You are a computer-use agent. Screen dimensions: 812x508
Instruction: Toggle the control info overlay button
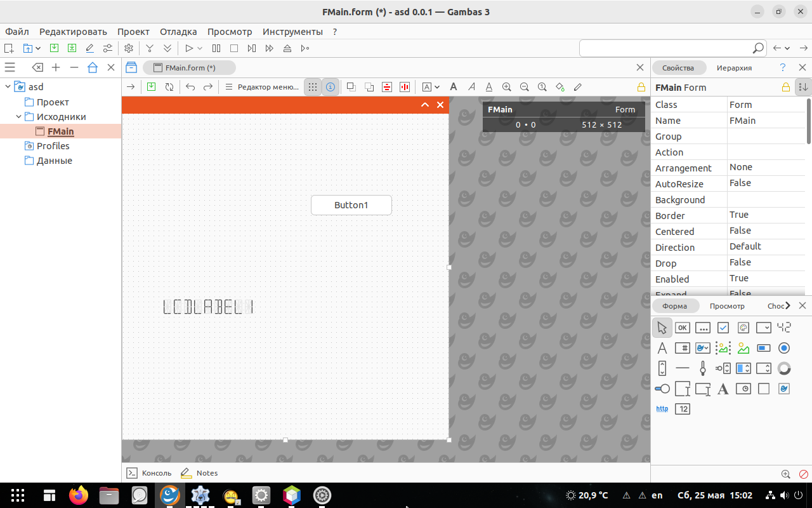click(331, 87)
